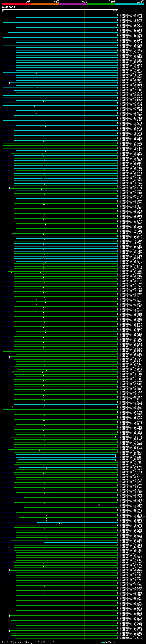Click the purple ~60% identity legend segment
146x644 pixels.
73,4
